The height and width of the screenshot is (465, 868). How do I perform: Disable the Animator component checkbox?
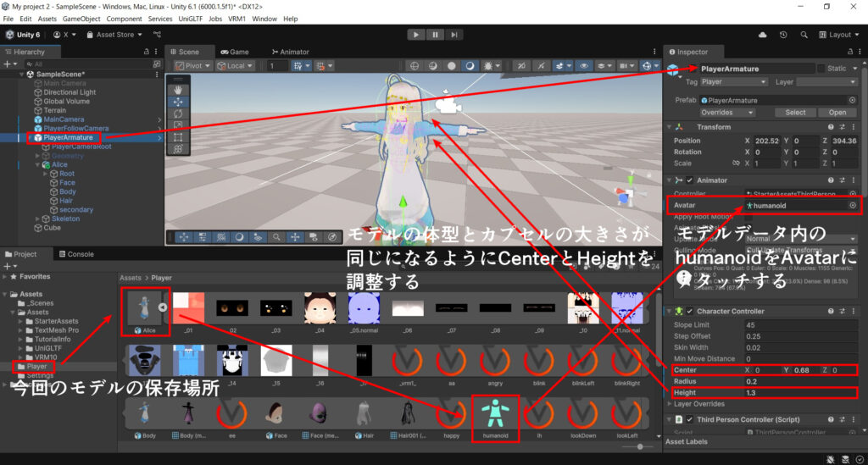click(x=689, y=180)
